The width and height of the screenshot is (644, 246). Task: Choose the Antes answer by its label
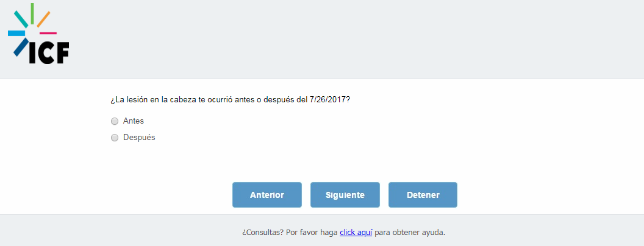134,121
